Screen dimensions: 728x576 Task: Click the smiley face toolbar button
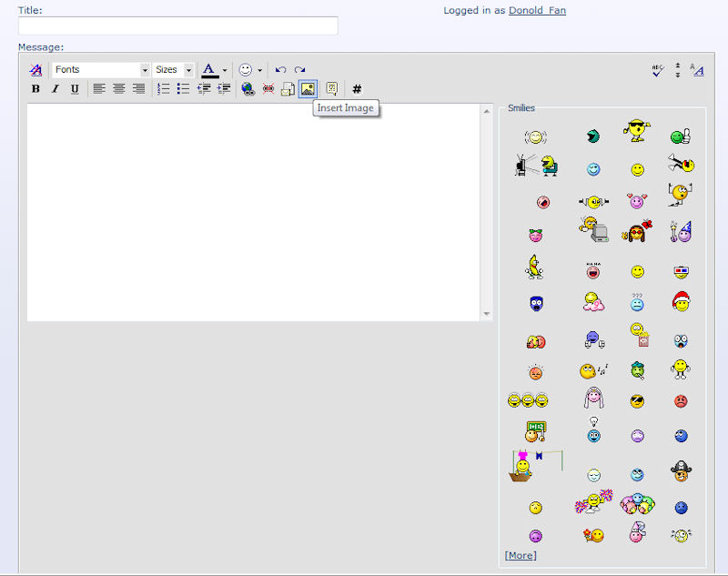click(245, 70)
